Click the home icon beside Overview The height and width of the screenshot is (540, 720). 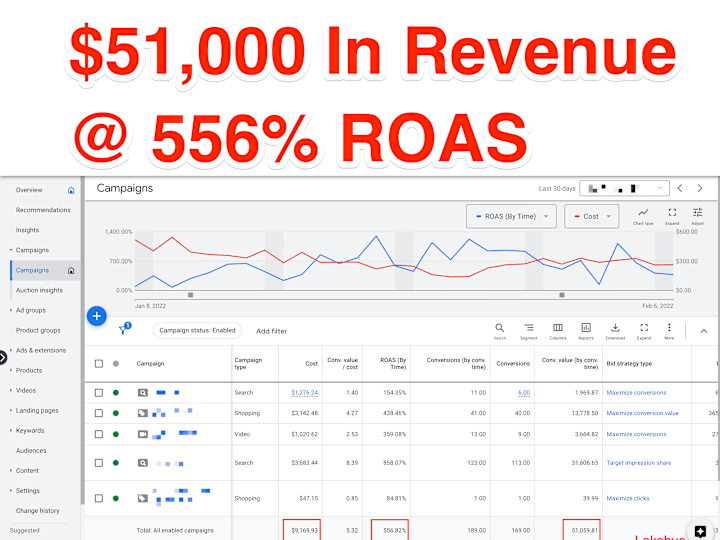pyautogui.click(x=71, y=190)
